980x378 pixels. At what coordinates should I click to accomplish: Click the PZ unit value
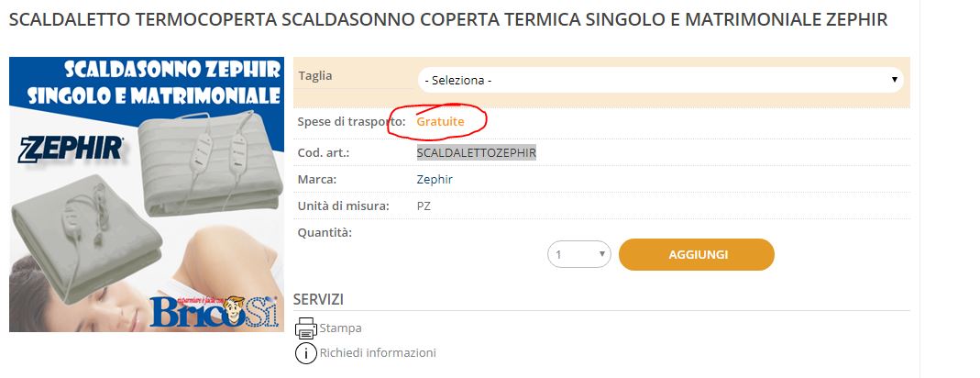(424, 206)
